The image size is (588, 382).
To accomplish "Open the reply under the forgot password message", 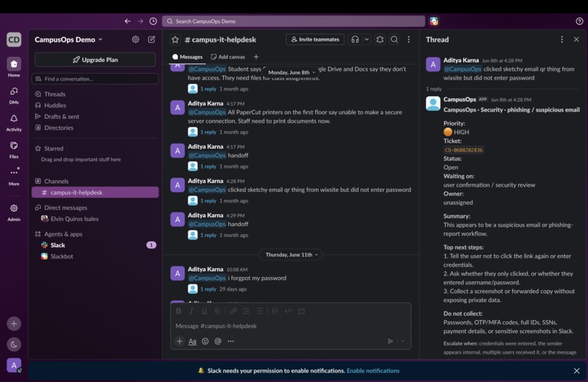I will click(x=208, y=289).
